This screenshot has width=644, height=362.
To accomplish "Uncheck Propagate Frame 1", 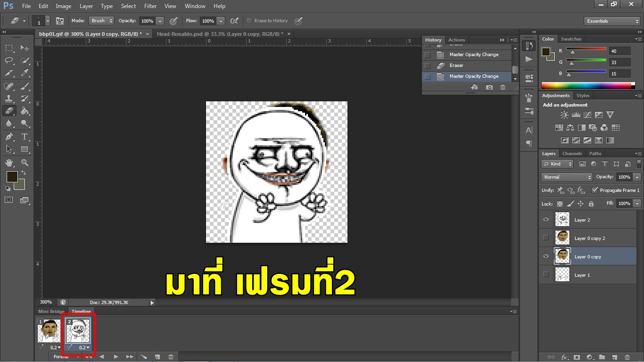I will [594, 190].
